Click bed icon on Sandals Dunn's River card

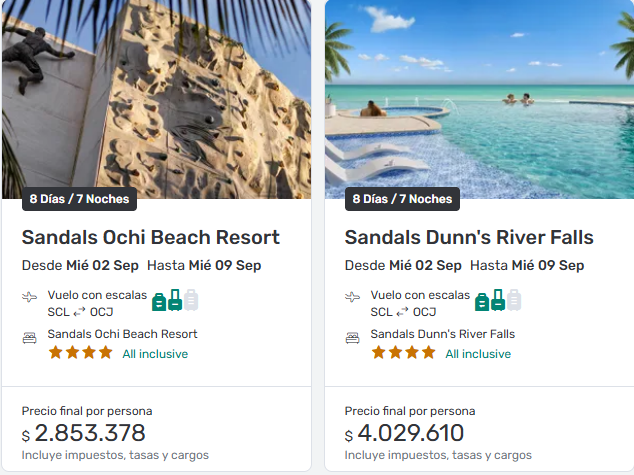[x=352, y=339]
